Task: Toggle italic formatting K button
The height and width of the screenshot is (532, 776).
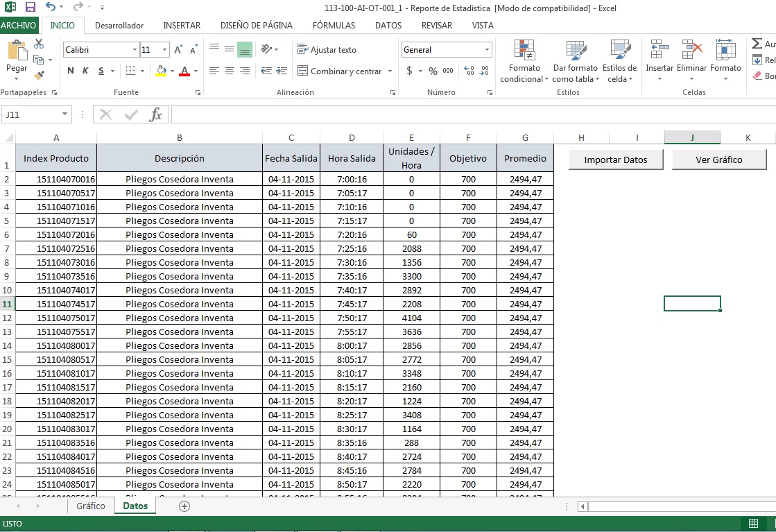Action: click(86, 71)
